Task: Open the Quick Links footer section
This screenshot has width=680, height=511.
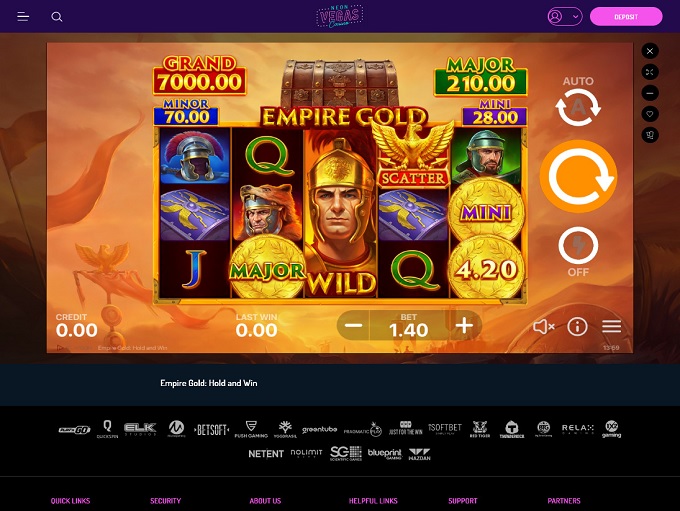Action: click(x=70, y=501)
